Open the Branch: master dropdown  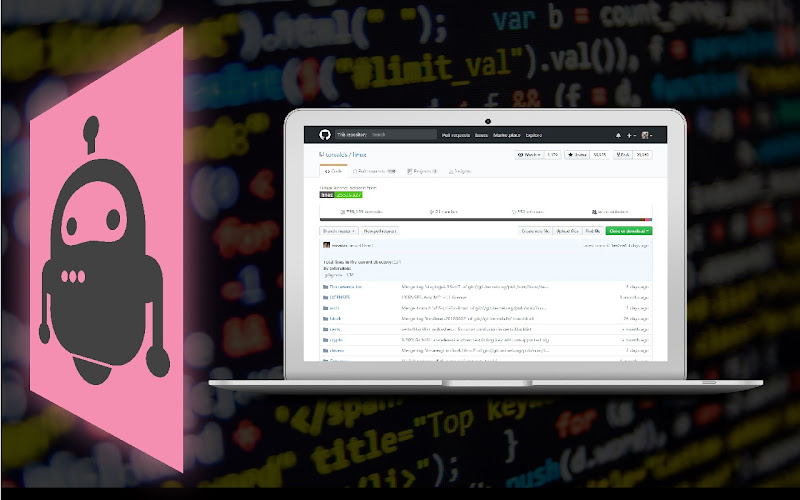[339, 231]
